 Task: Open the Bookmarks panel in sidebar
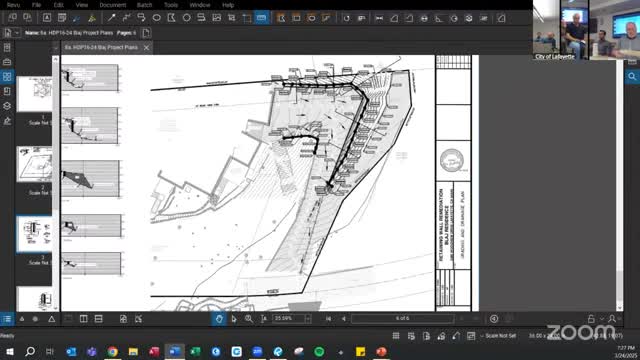coord(7,91)
